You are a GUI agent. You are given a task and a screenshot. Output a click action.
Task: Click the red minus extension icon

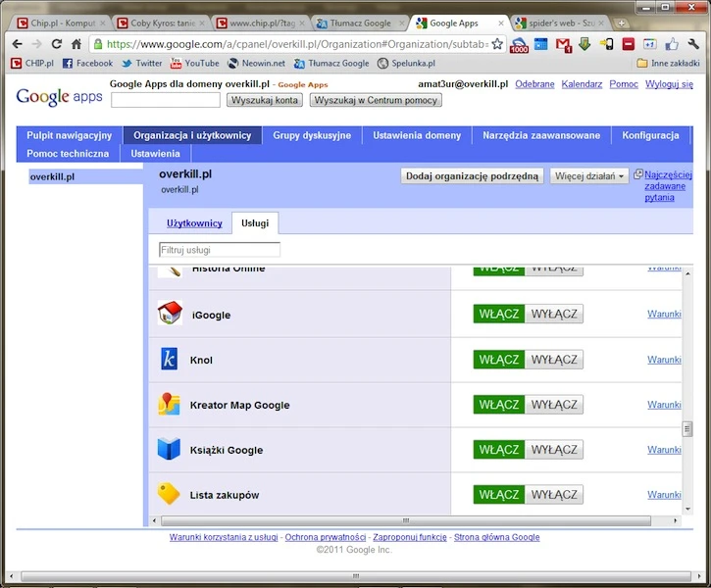[x=628, y=44]
